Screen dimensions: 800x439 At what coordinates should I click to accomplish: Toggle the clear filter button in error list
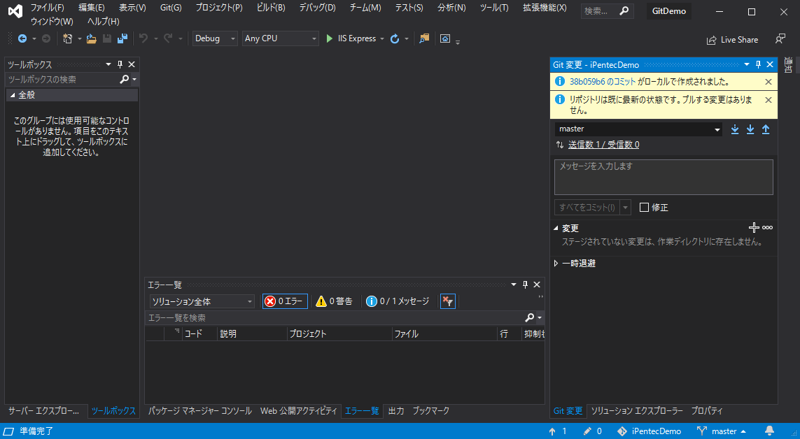447,301
